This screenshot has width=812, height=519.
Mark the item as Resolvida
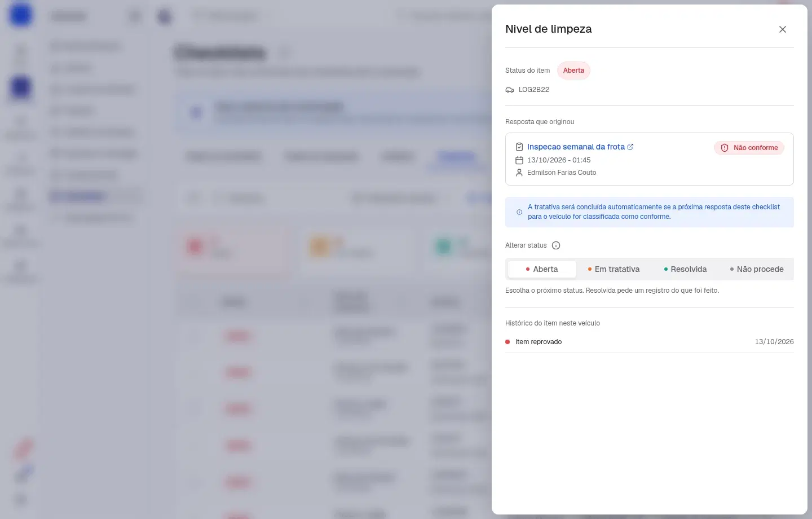coord(685,269)
